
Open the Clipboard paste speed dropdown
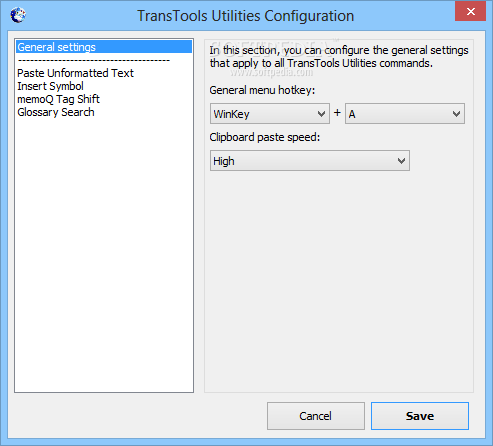(310, 161)
